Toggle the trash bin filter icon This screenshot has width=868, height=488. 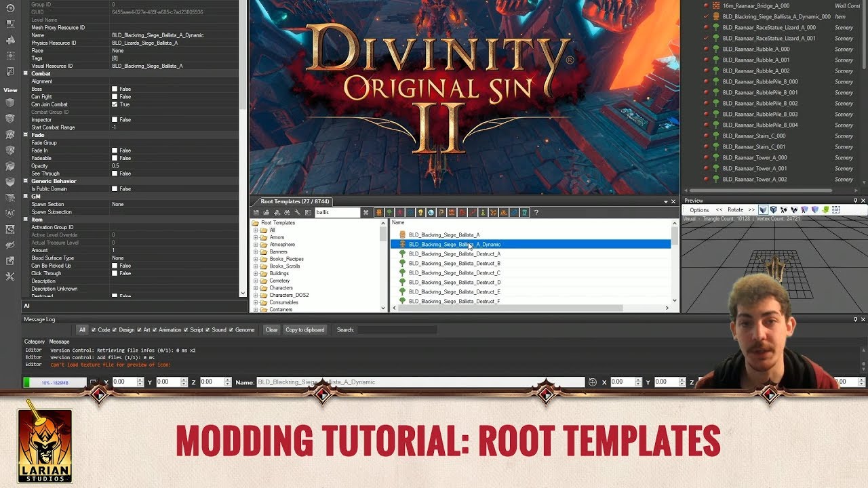[x=524, y=213]
